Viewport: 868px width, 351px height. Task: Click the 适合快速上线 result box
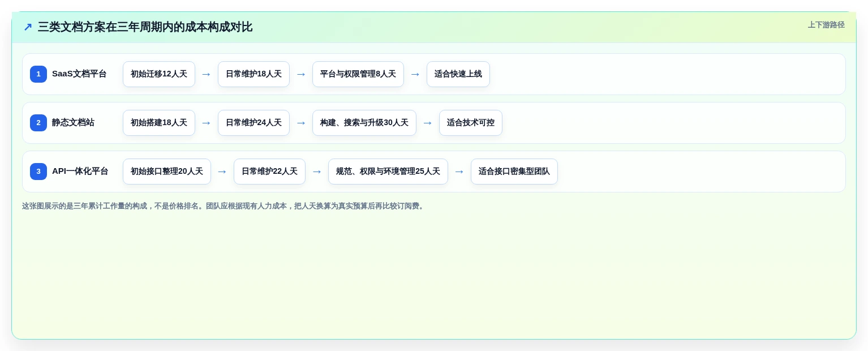pos(458,74)
